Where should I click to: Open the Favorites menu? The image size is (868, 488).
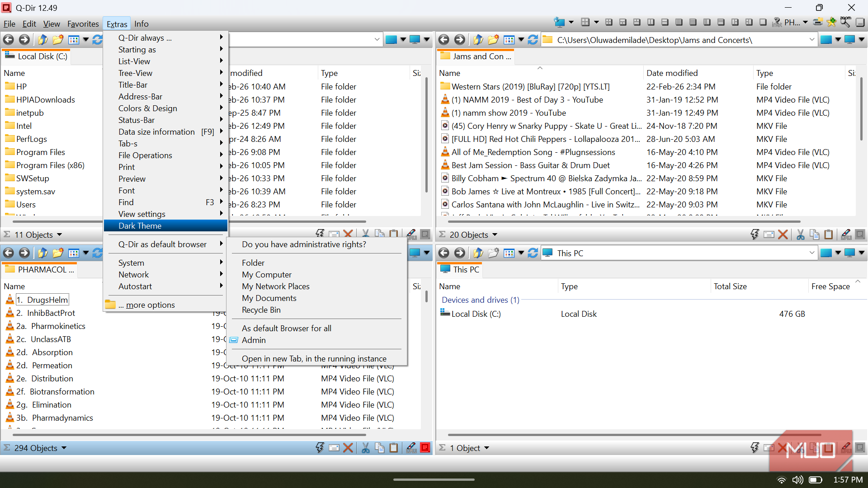click(83, 24)
